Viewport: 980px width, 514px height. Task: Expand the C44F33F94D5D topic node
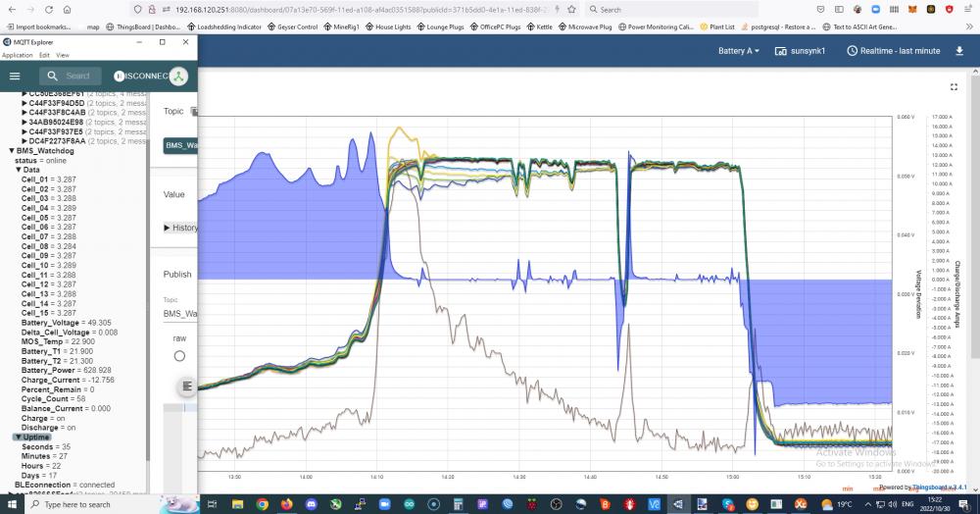pyautogui.click(x=24, y=103)
